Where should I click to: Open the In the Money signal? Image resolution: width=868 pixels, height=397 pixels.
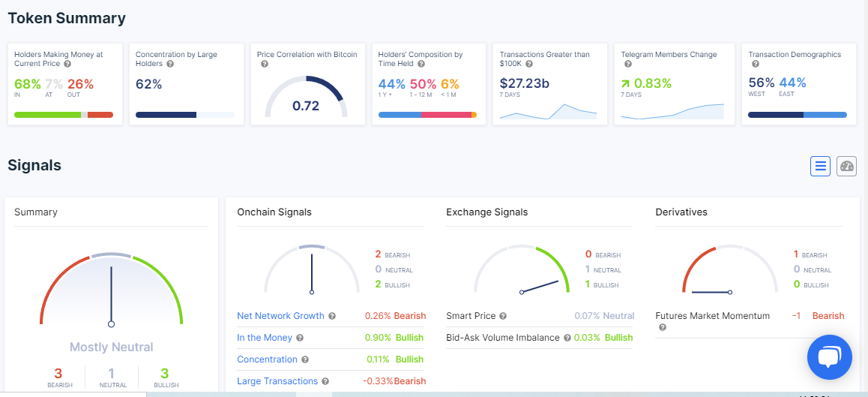[265, 338]
